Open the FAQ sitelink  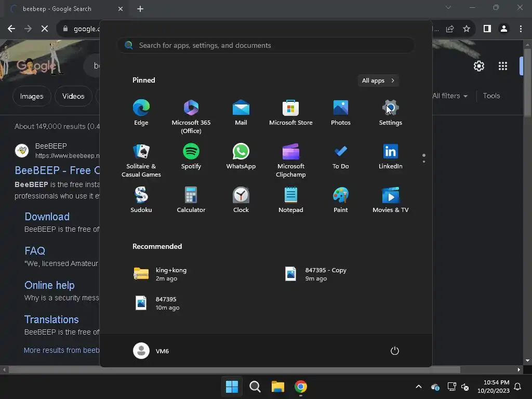coord(35,251)
